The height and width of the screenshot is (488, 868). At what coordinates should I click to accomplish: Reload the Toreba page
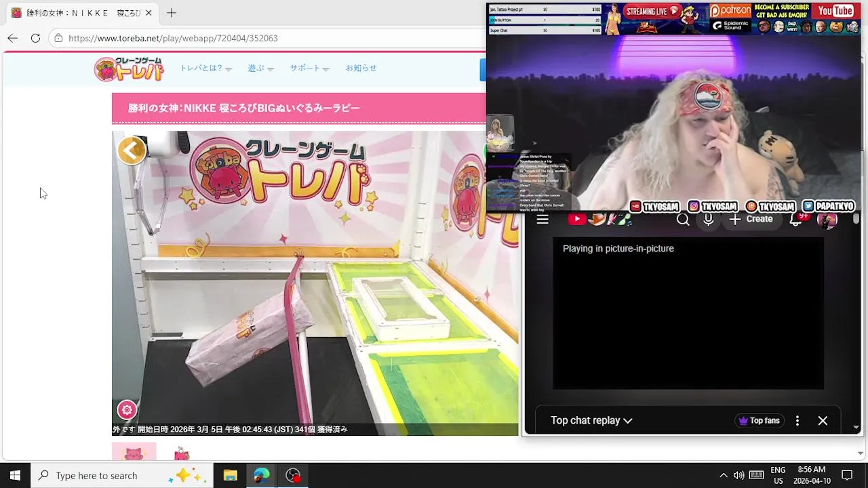point(35,38)
